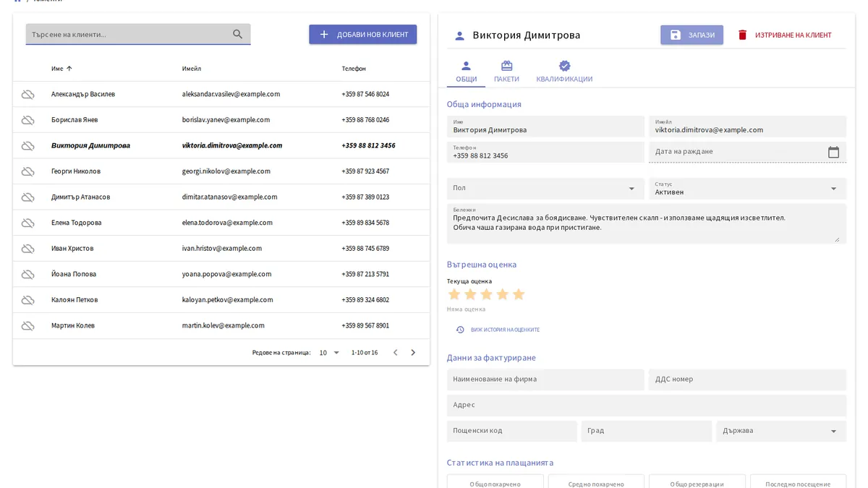
Task: Click the Адрес input field
Action: [x=647, y=405]
